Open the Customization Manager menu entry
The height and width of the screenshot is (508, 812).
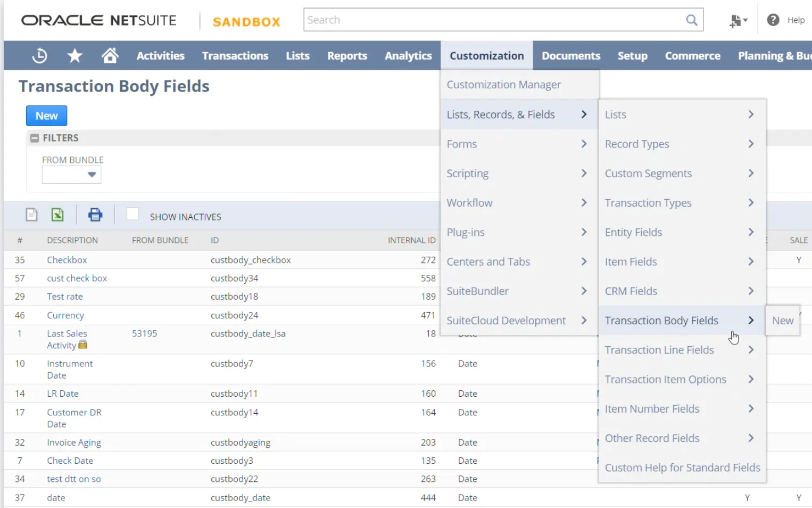503,85
